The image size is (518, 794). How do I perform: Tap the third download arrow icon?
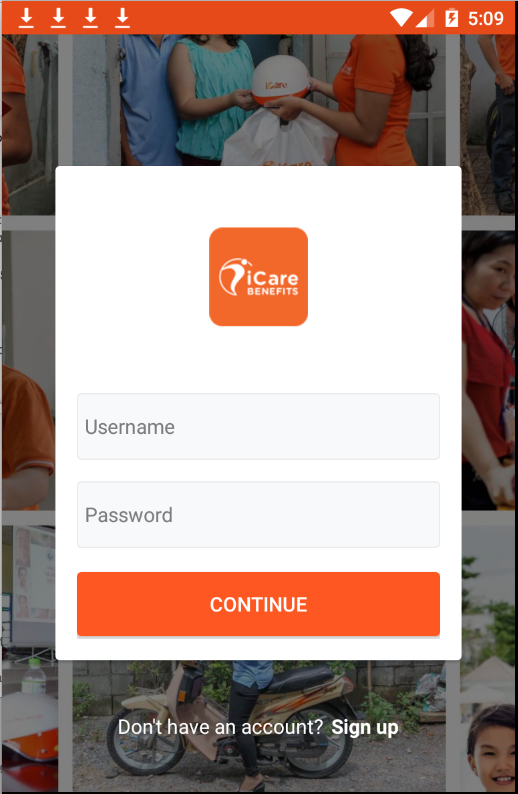pos(90,18)
